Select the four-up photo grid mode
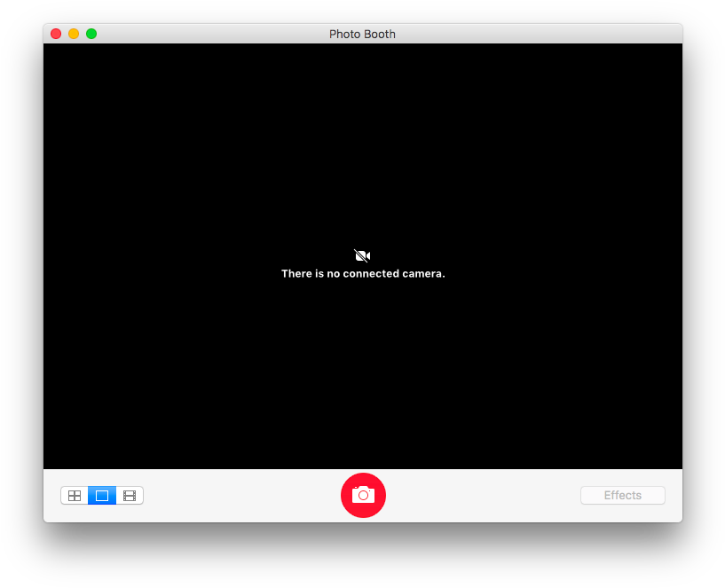725x588 pixels. [x=75, y=496]
